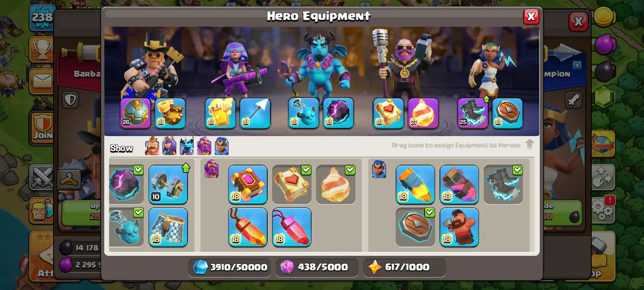Image resolution: width=644 pixels, height=290 pixels.
Task: Tap the Starry Ore 617/1000 counter
Action: pyautogui.click(x=404, y=267)
